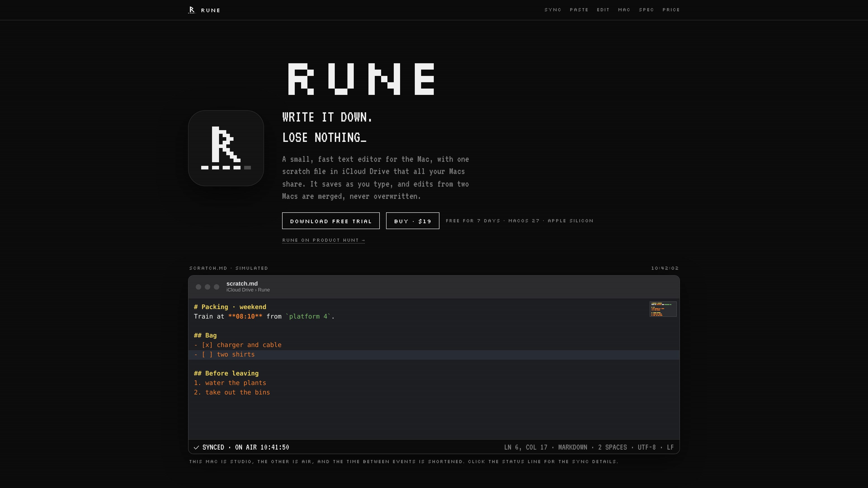Click the synced checkmark icon in status bar

196,447
